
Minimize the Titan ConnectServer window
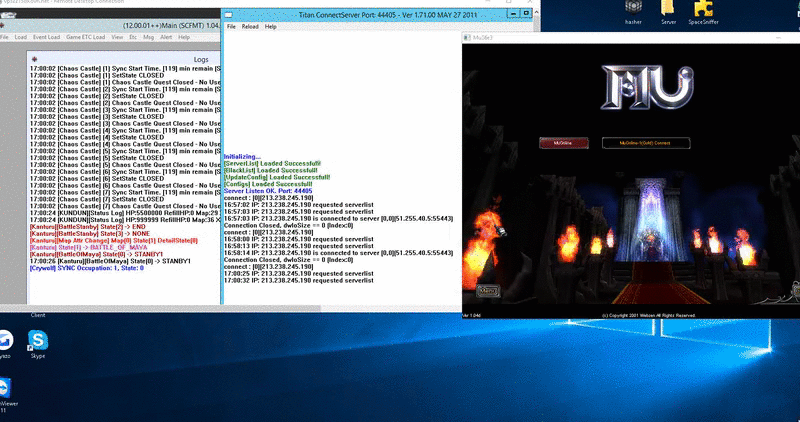514,14
